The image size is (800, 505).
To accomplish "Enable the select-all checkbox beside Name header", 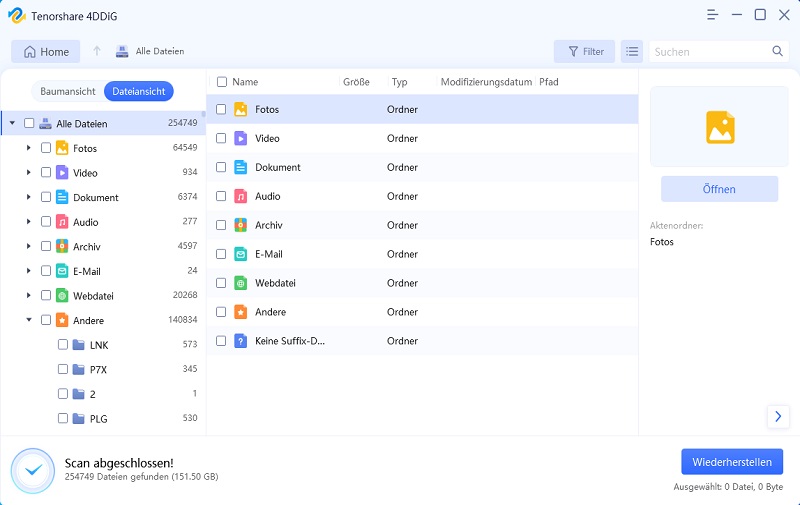I will (x=222, y=82).
